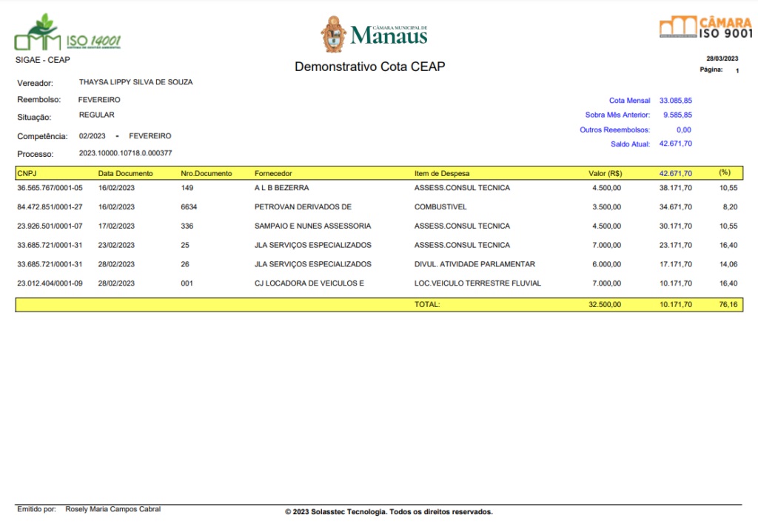
Task: Click the COMBUSTIVEL expense item
Action: 440,207
